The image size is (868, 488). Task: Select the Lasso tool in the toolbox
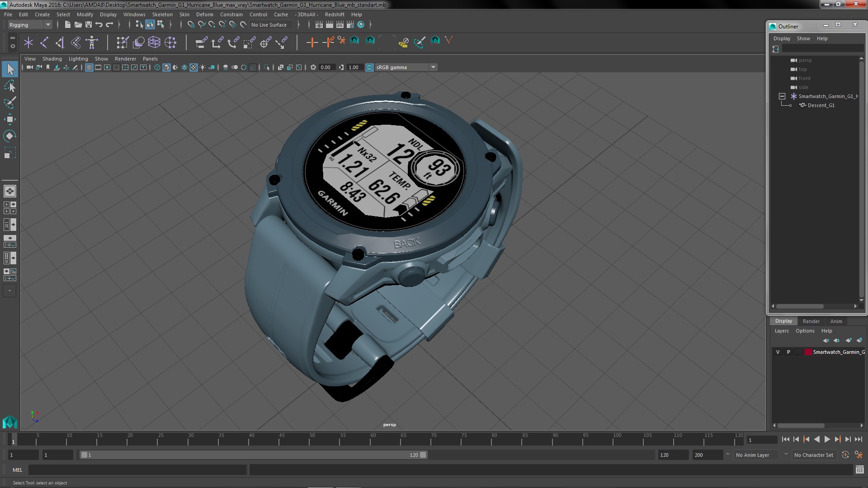[9, 86]
